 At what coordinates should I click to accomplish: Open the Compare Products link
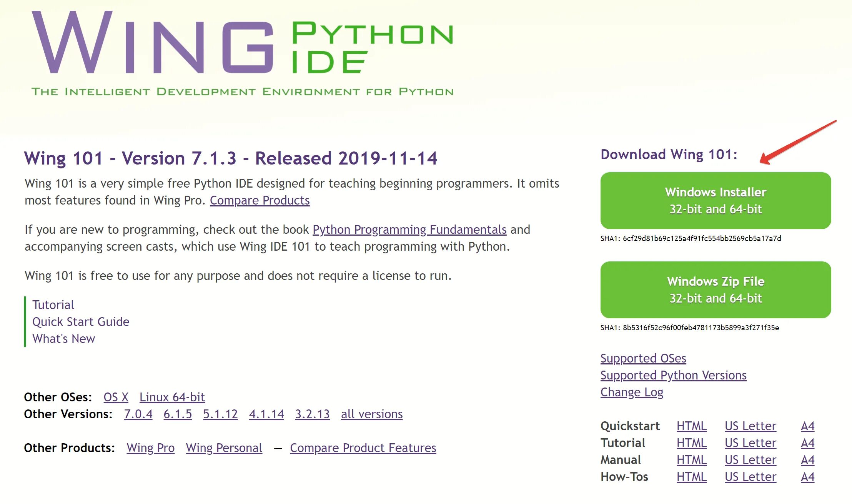pyautogui.click(x=260, y=200)
